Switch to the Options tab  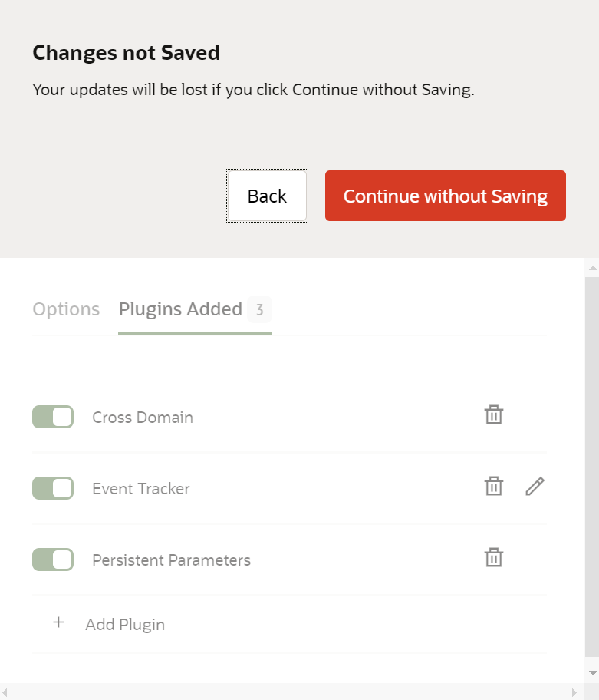click(x=66, y=309)
